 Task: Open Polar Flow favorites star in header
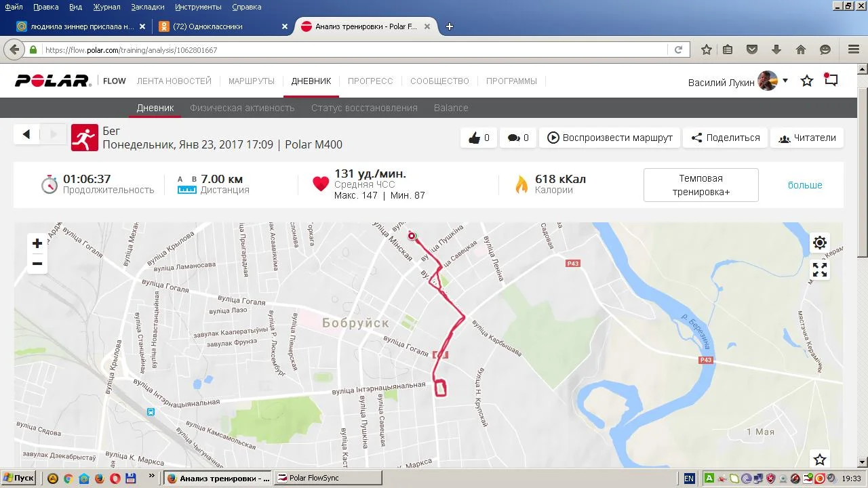pyautogui.click(x=807, y=81)
